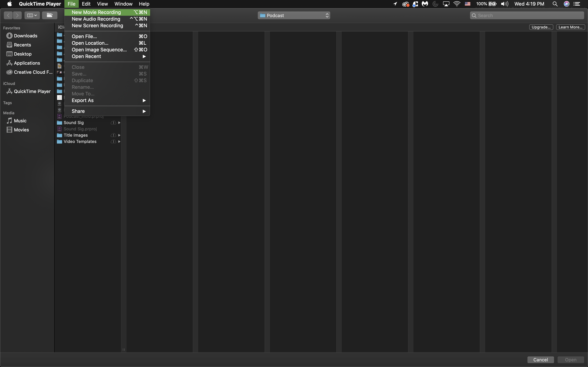Open the column view options dropdown
The image size is (588, 367).
[32, 15]
